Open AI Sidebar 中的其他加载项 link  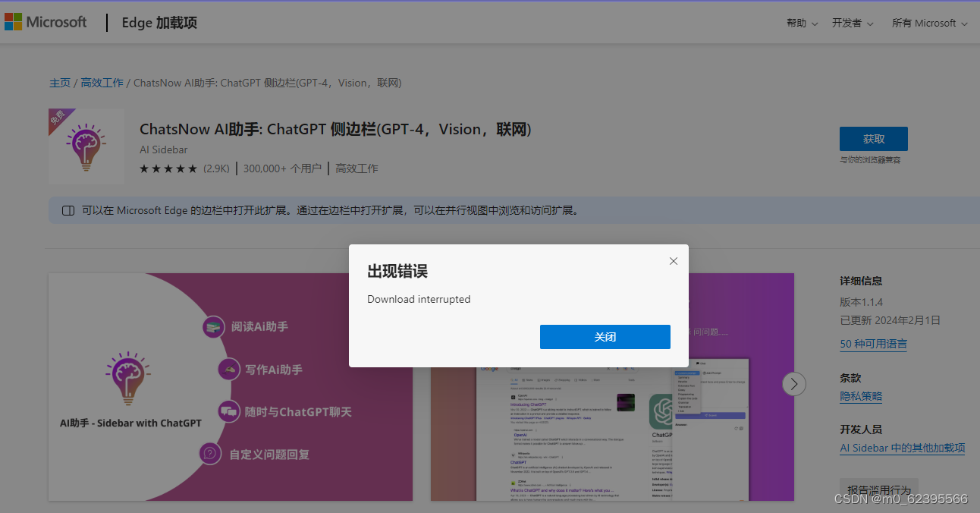tap(903, 448)
